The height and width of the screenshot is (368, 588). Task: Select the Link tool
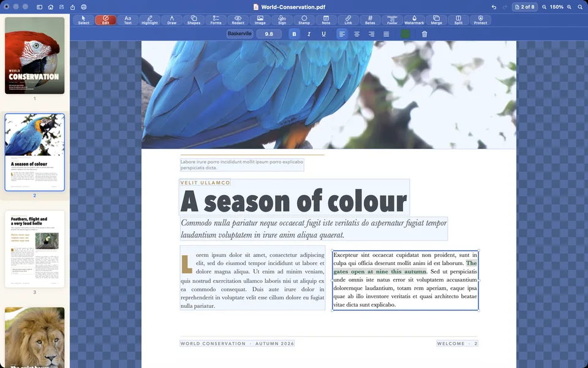point(349,20)
